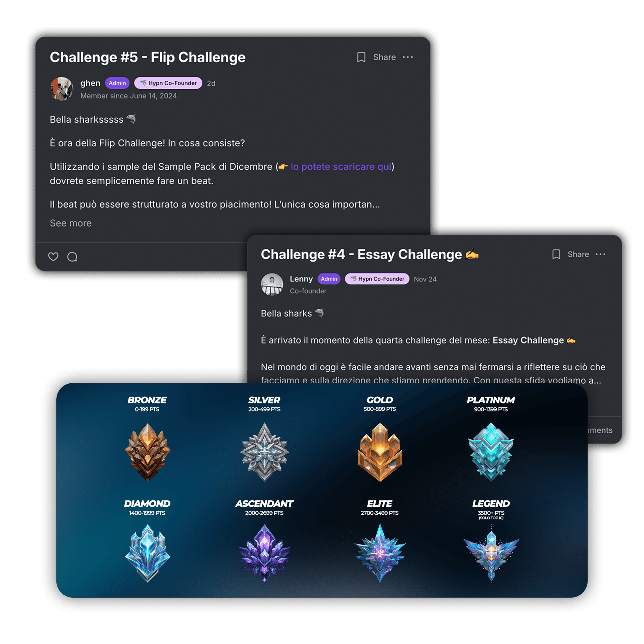Open the three-dot menu on the Essay Challenge post

[600, 254]
